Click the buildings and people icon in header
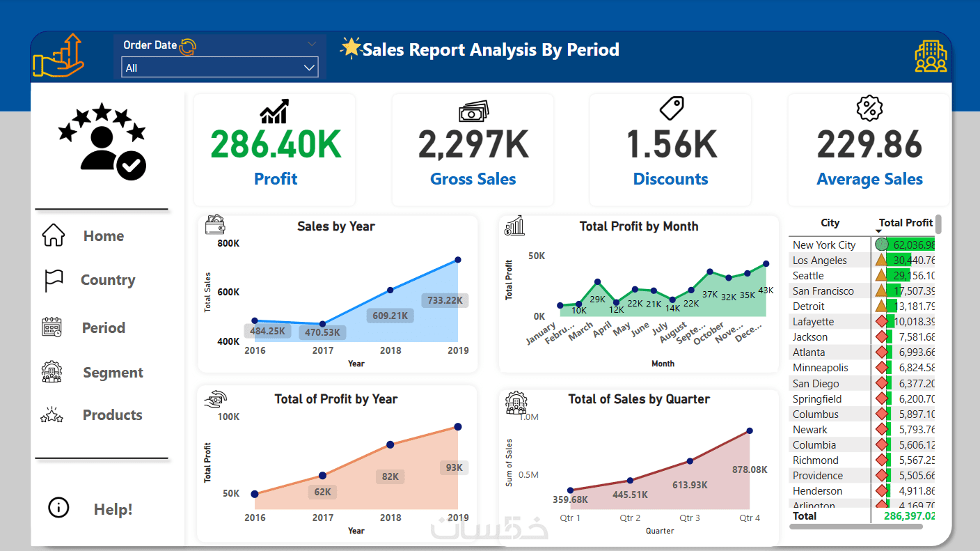 (931, 56)
